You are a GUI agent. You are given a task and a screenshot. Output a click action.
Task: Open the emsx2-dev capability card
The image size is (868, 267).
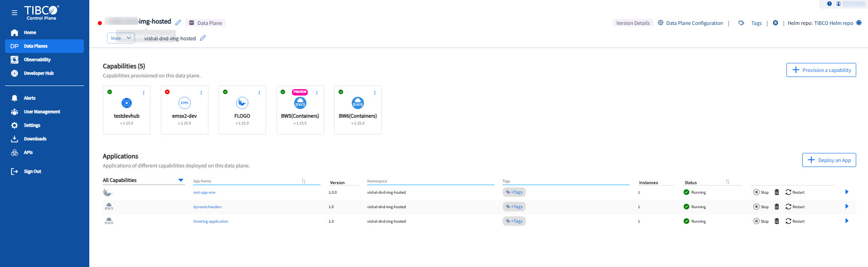pyautogui.click(x=184, y=110)
